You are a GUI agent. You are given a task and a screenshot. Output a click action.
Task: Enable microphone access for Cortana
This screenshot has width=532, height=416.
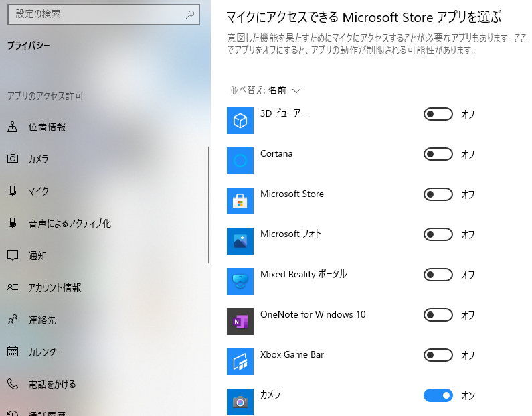[438, 154]
